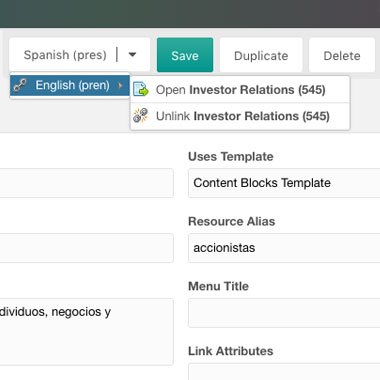This screenshot has width=380, height=380.
Task: Click the empty field left of Resource Alias
Action: (86, 248)
